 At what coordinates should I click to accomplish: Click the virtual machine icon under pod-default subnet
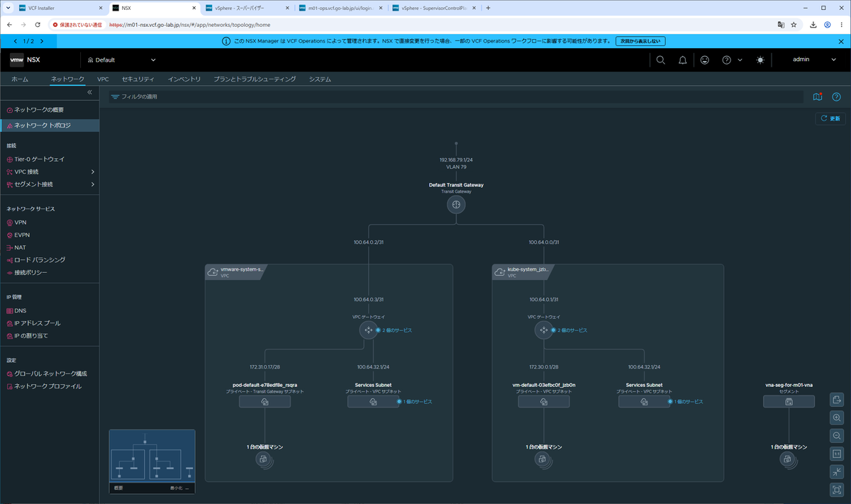264,459
